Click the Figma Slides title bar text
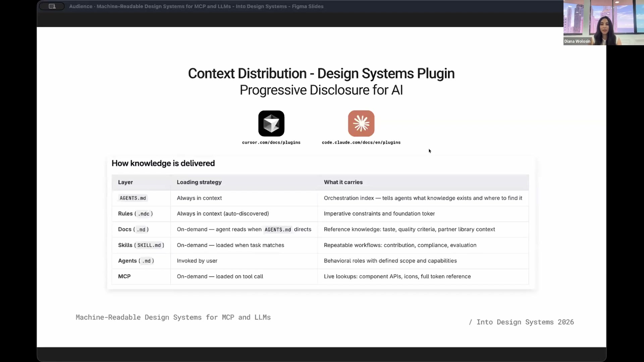644x362 pixels. pyautogui.click(x=196, y=6)
